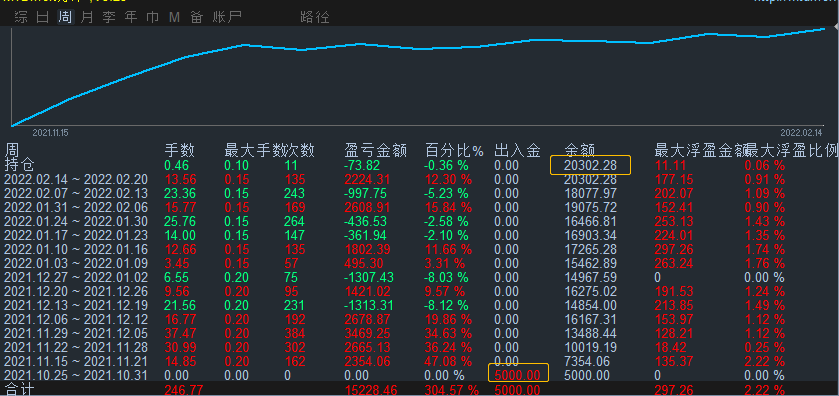Click the floating profit ratio 1.76 %
This screenshot has height=396, width=839.
point(765,263)
